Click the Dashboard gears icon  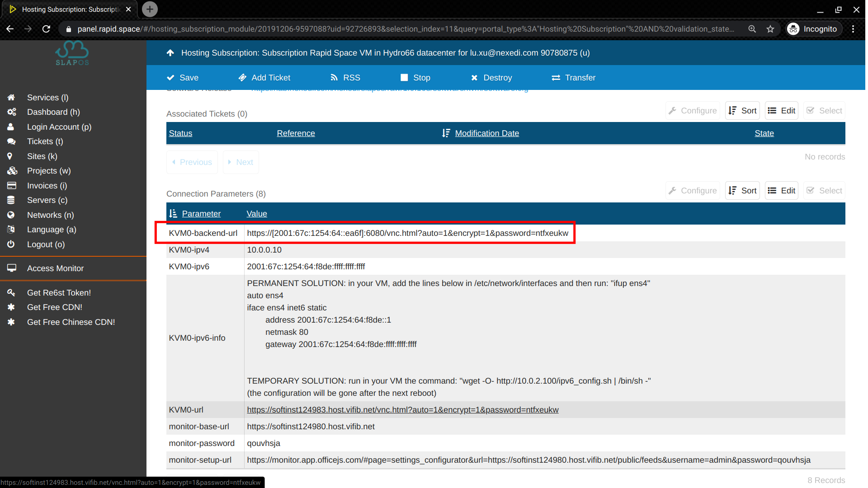pos(12,112)
